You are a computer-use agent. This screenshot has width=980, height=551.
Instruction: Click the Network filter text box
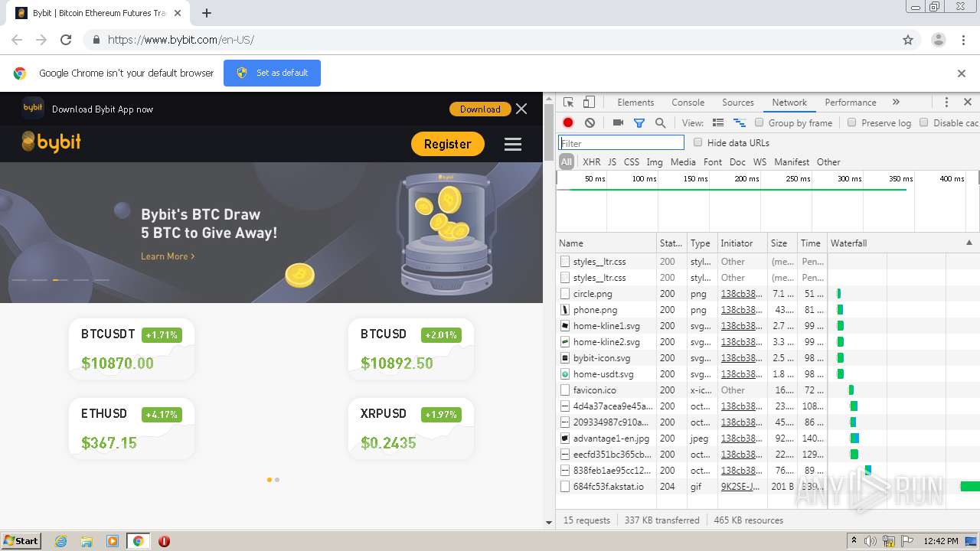[621, 142]
